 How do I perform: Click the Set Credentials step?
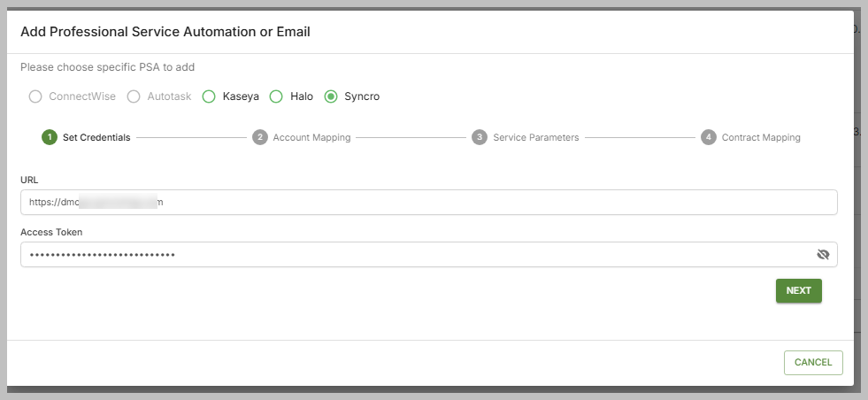pos(87,137)
